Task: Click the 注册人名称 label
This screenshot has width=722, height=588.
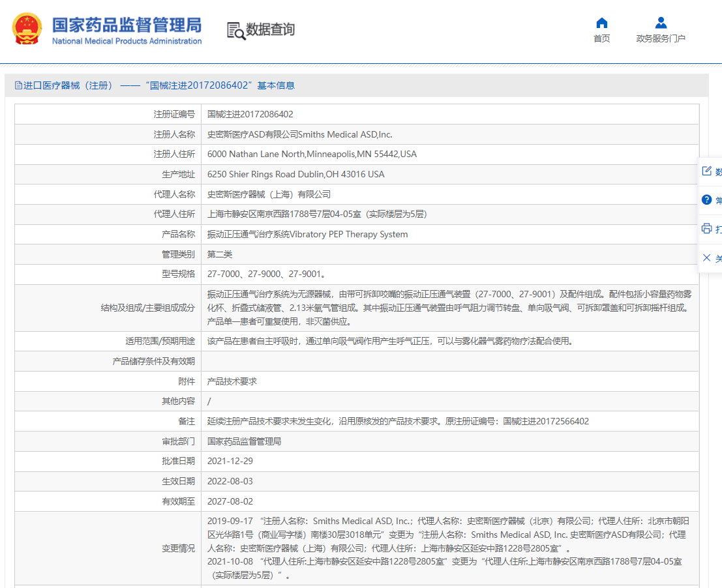Action: 174,134
